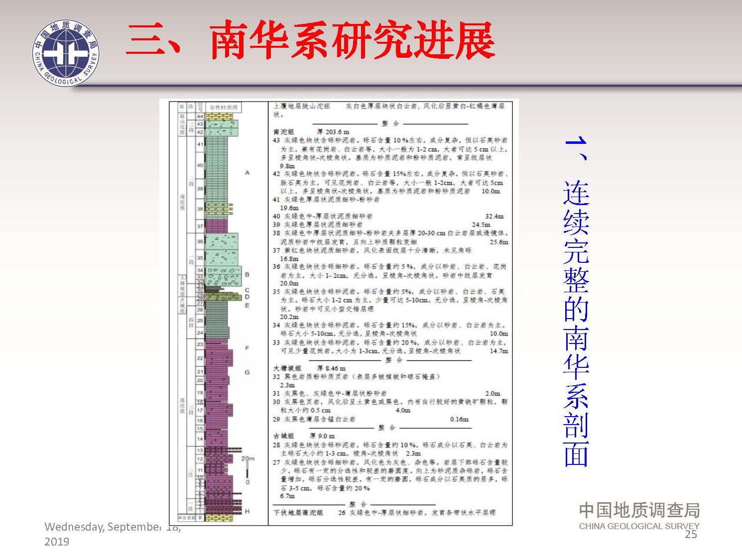The width and height of the screenshot is (742, 560).
Task: Click bottom line 下伏地层莲沱组
Action: [x=298, y=512]
